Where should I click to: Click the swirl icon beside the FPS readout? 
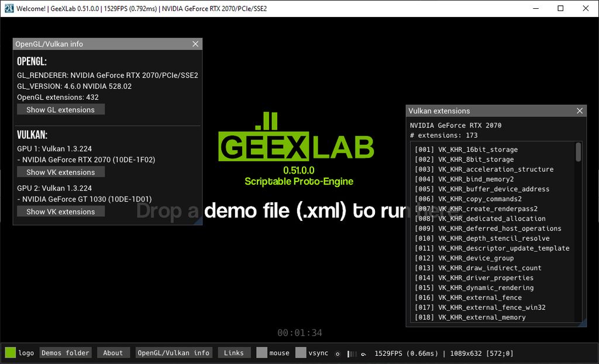click(363, 354)
